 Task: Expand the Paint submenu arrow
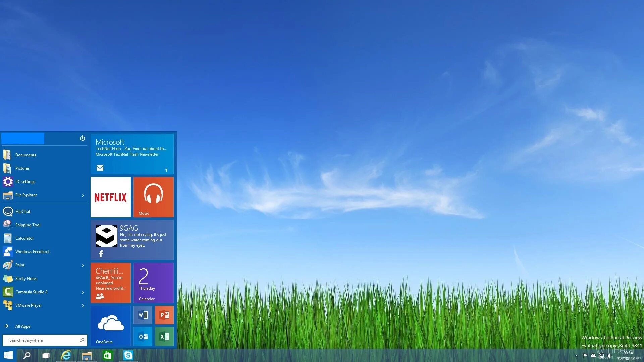83,265
